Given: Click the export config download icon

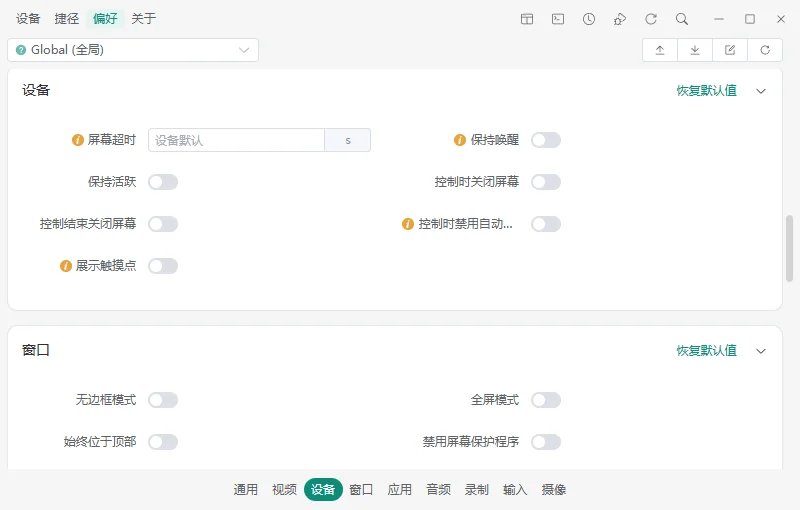Looking at the screenshot, I should tap(695, 50).
